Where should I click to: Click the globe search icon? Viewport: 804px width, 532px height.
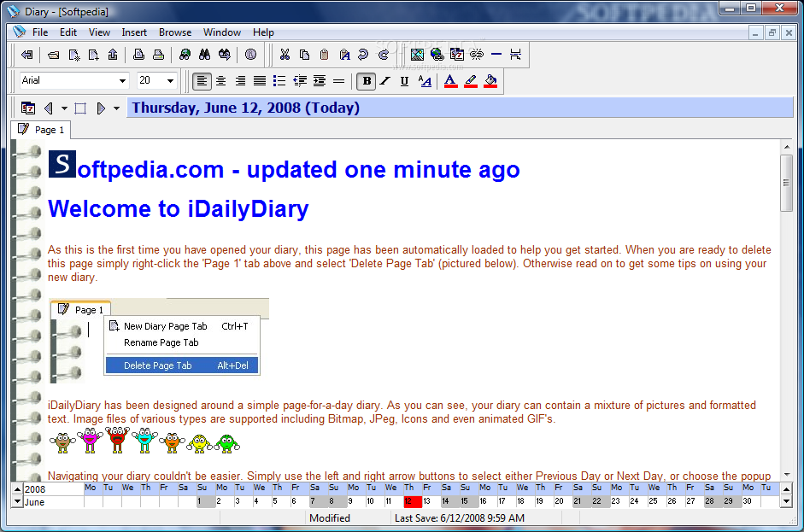tap(185, 55)
